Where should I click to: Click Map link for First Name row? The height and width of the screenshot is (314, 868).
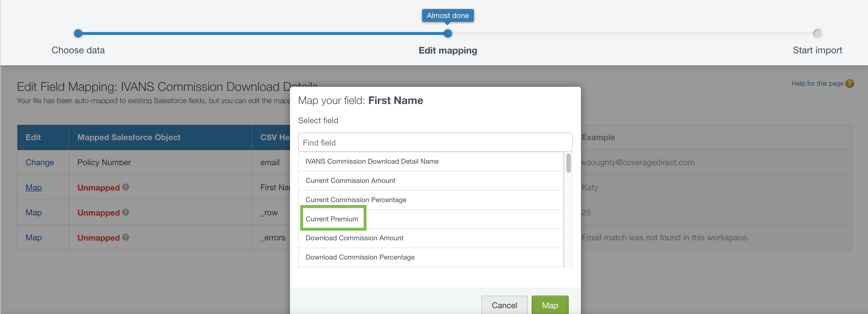[34, 187]
